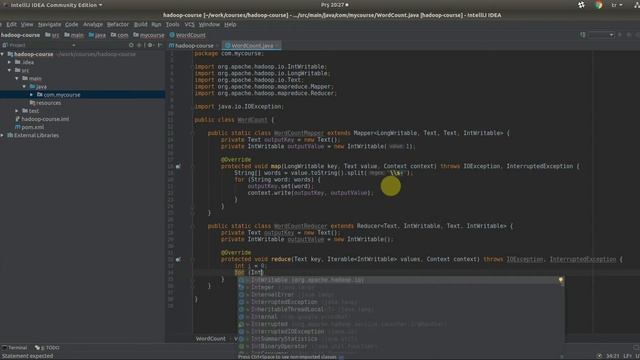Close the WordCount.java editor tab
The height and width of the screenshot is (360, 640).
(x=278, y=46)
